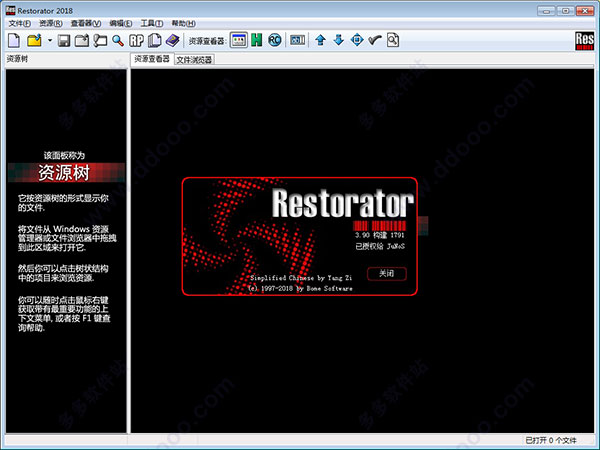Click the 关闭 button on the splash

click(x=386, y=273)
